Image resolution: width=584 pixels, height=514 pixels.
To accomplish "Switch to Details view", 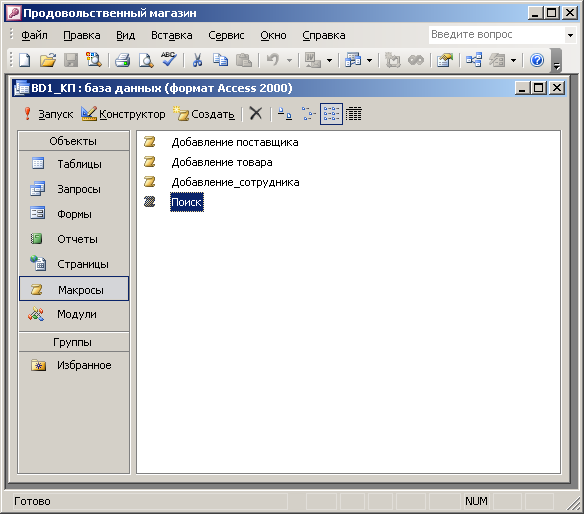I will click(x=353, y=114).
